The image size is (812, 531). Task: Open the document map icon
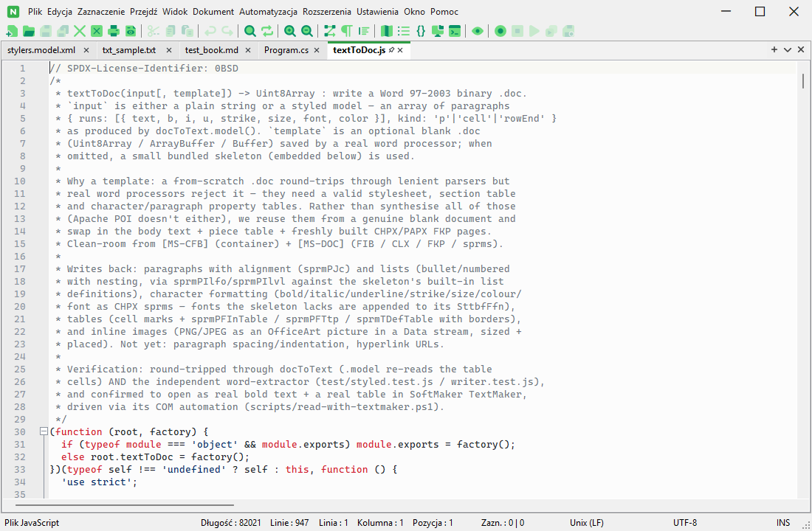(x=386, y=31)
